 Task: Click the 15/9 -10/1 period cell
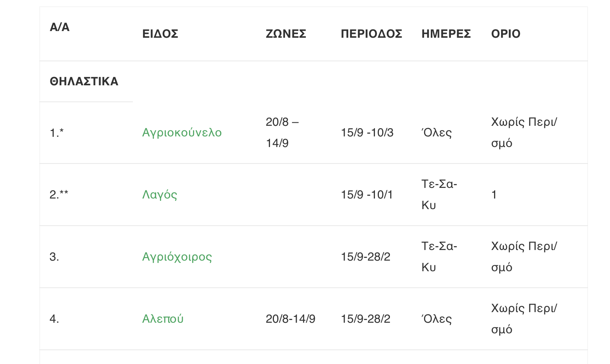click(x=367, y=195)
